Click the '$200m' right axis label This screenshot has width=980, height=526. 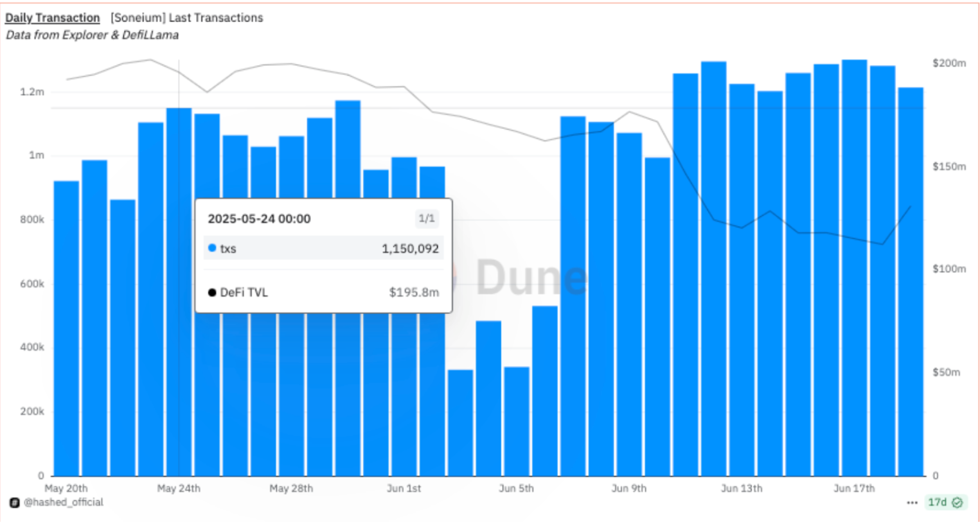(x=949, y=64)
